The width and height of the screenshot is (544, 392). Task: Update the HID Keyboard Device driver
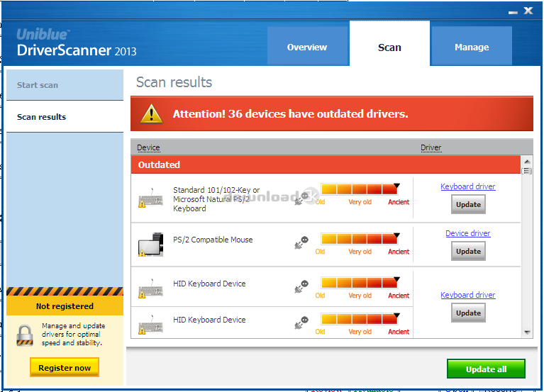pos(468,313)
